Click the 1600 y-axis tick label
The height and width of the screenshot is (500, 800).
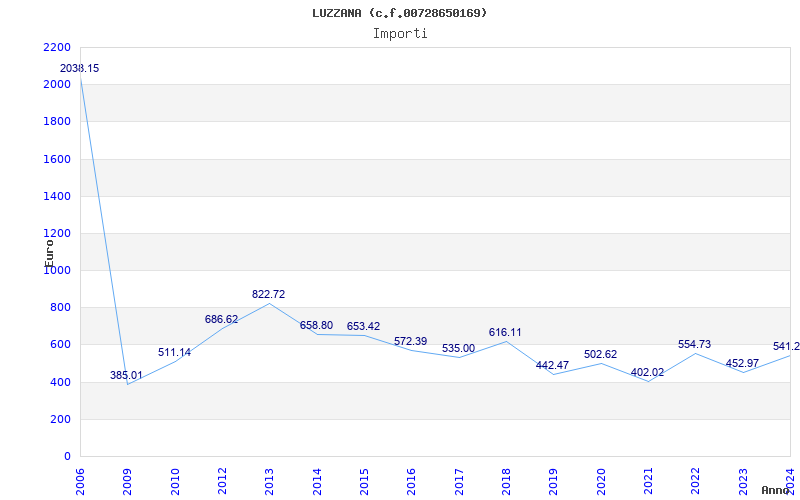click(57, 159)
